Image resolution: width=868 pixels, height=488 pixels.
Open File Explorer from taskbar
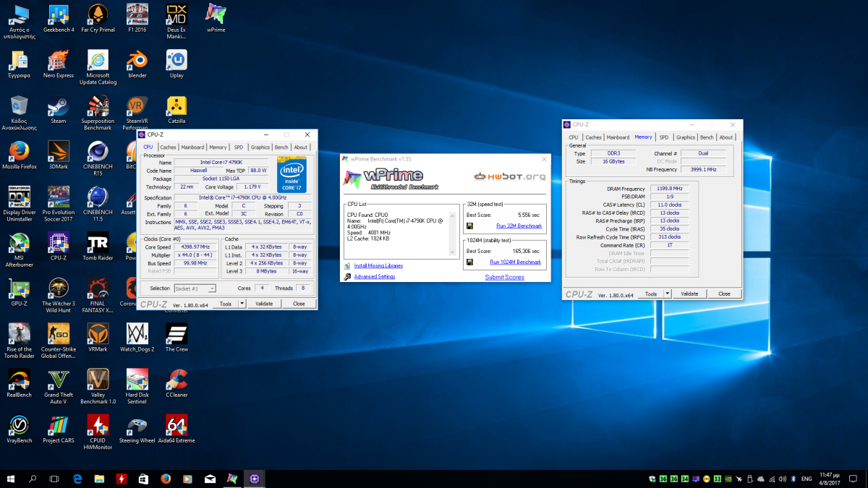100,479
